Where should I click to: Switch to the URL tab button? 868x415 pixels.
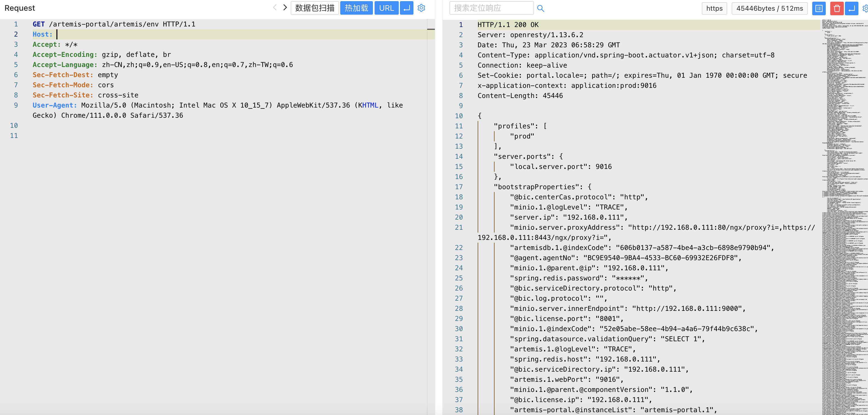click(386, 8)
